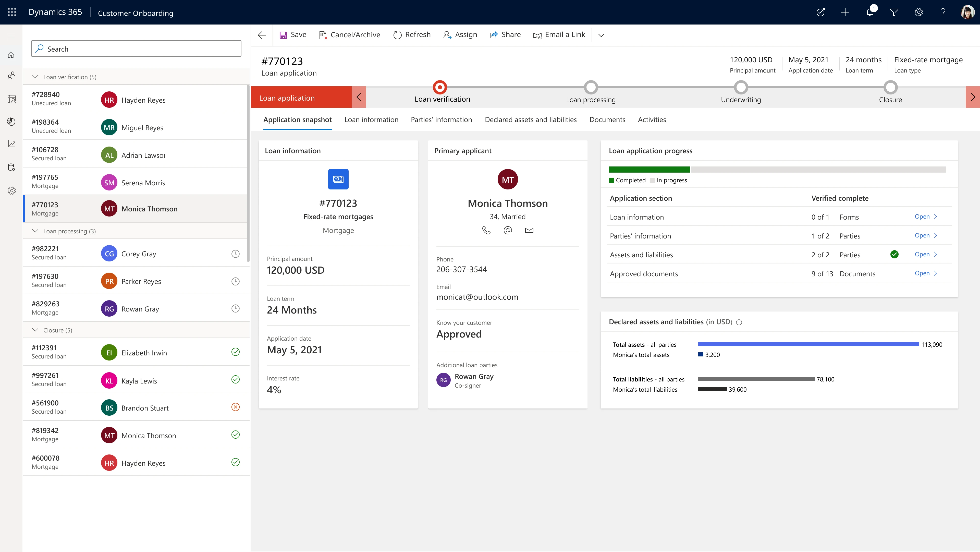This screenshot has width=980, height=552.
Task: Open the Activities tab
Action: coord(652,119)
